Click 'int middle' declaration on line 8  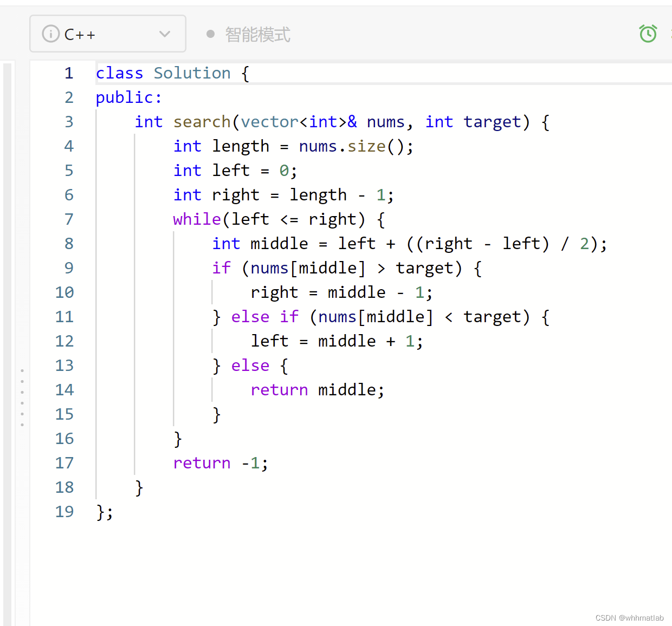pos(260,244)
